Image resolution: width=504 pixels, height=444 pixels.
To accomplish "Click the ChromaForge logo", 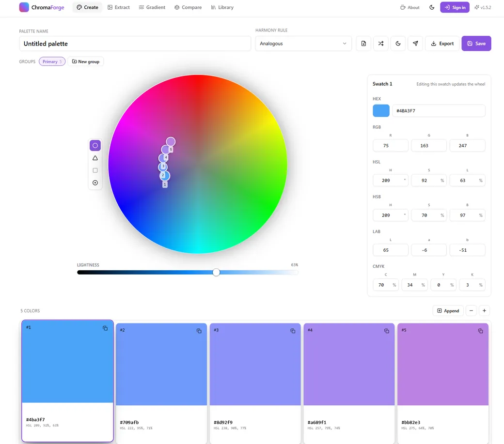I will (x=42, y=7).
